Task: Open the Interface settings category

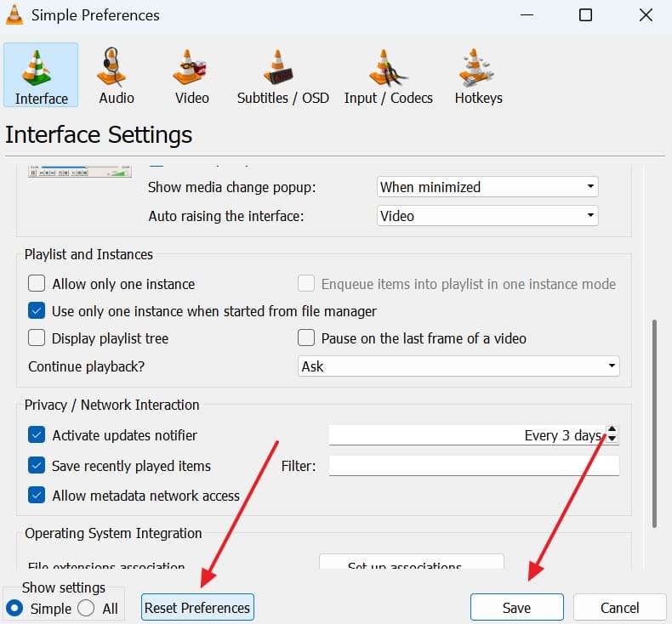Action: (41, 75)
